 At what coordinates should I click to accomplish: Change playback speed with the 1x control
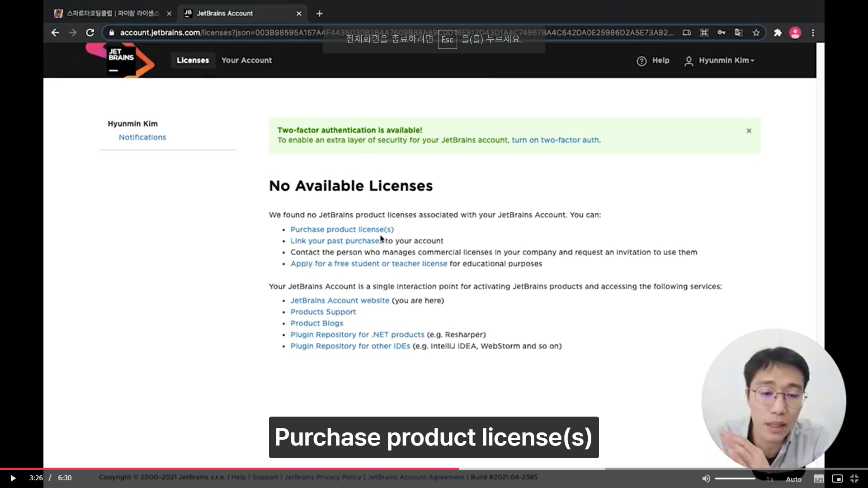click(770, 479)
